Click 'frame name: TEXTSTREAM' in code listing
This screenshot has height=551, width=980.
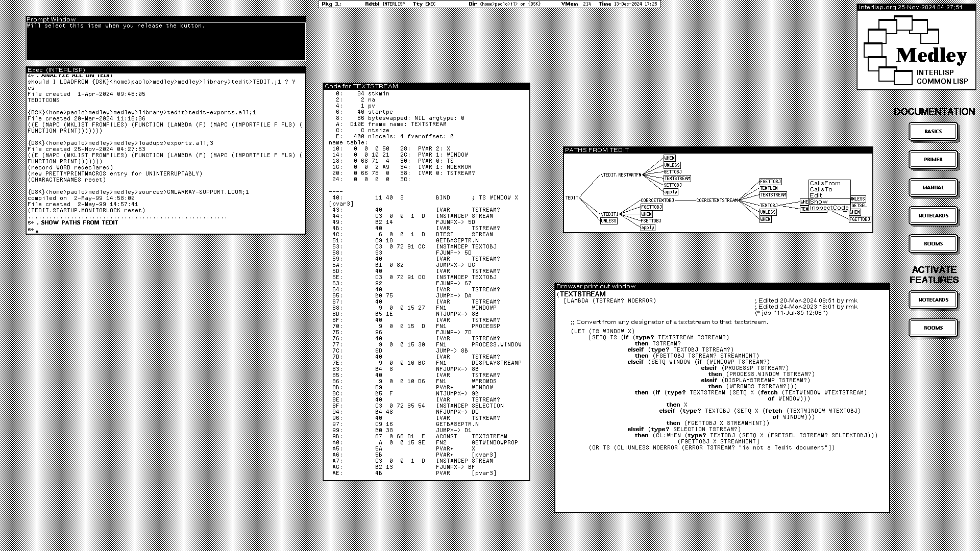(407, 124)
